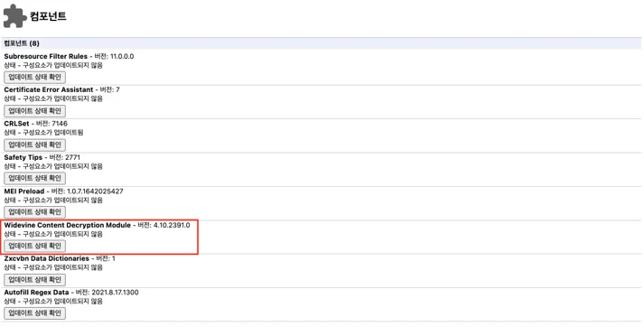Check update status for Safety Tips
644x336 pixels.
click(35, 178)
